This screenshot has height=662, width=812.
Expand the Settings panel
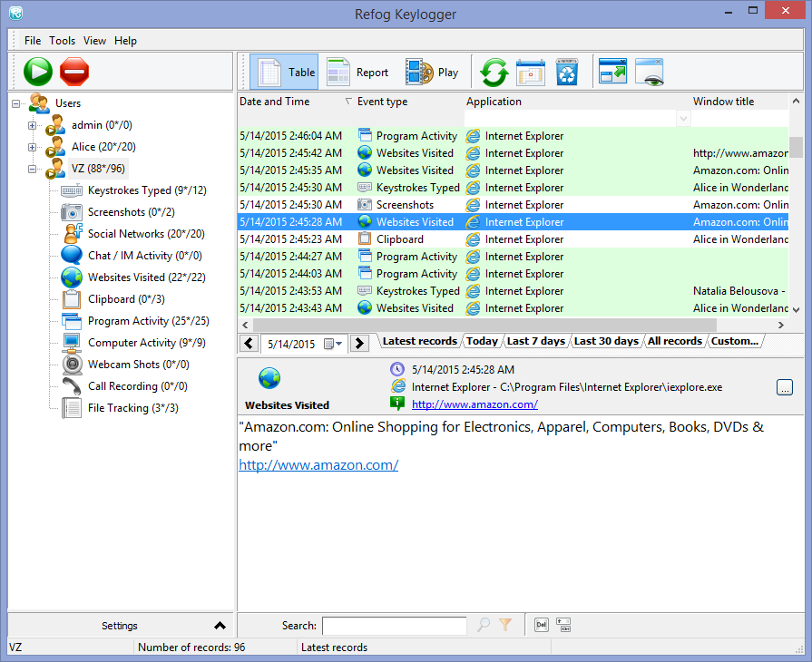point(121,626)
